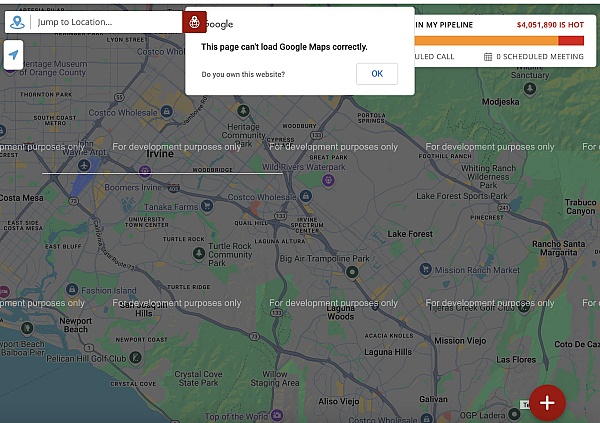The image size is (600, 423).
Task: Click the Las Flores label
Action: [x=516, y=360]
